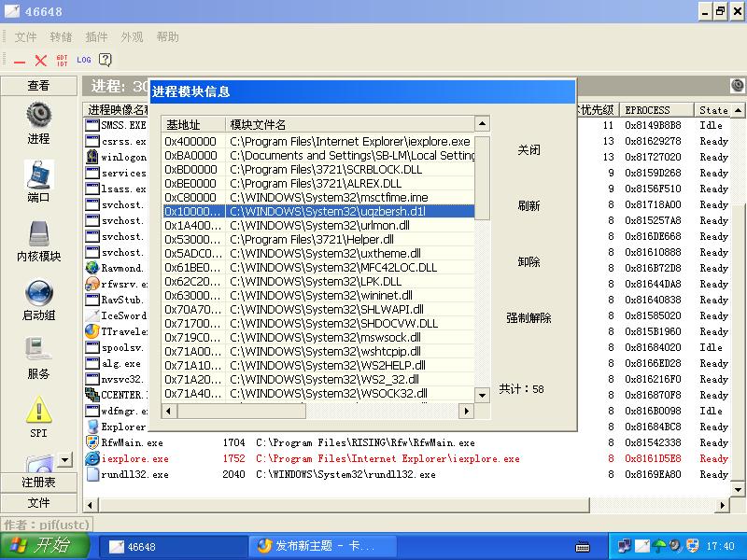Sort by the EPROCESS column header

(x=656, y=110)
